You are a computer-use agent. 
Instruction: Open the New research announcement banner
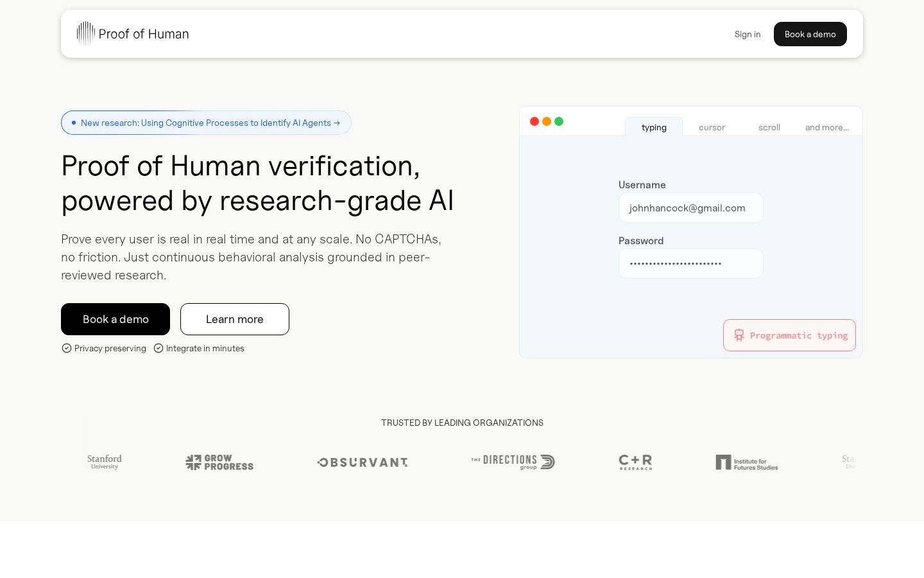[x=206, y=123]
